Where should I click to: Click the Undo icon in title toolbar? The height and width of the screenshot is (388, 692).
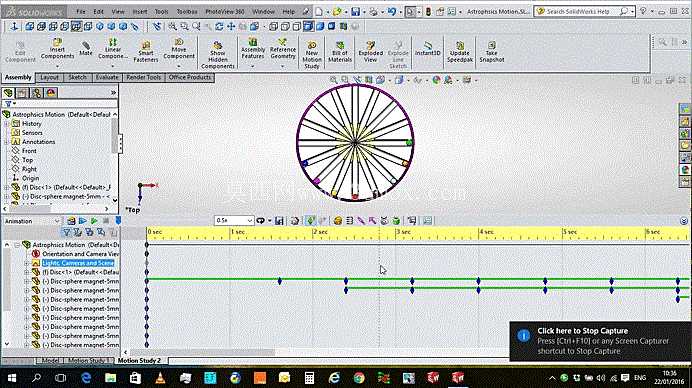[x=392, y=11]
